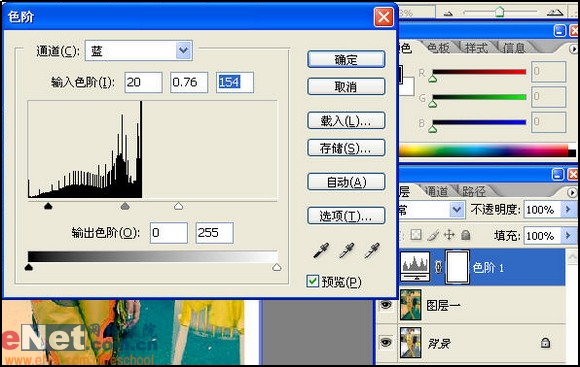Click lock image pixels brush icon
Image resolution: width=580 pixels, height=367 pixels.
(x=433, y=235)
